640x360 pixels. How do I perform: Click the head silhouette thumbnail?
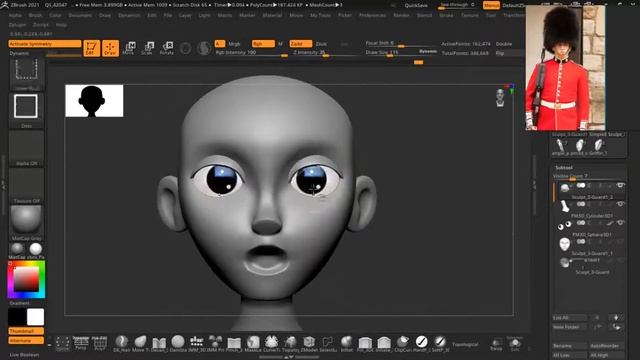[x=94, y=101]
